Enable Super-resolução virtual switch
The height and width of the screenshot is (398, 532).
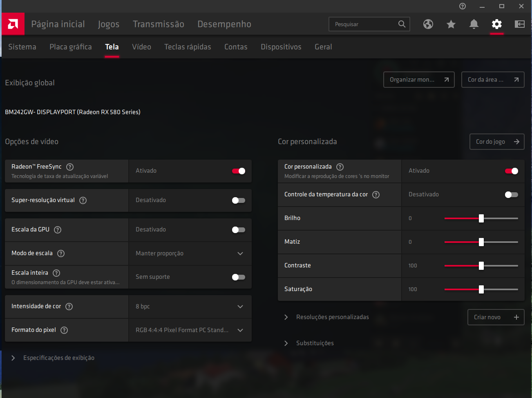(239, 200)
